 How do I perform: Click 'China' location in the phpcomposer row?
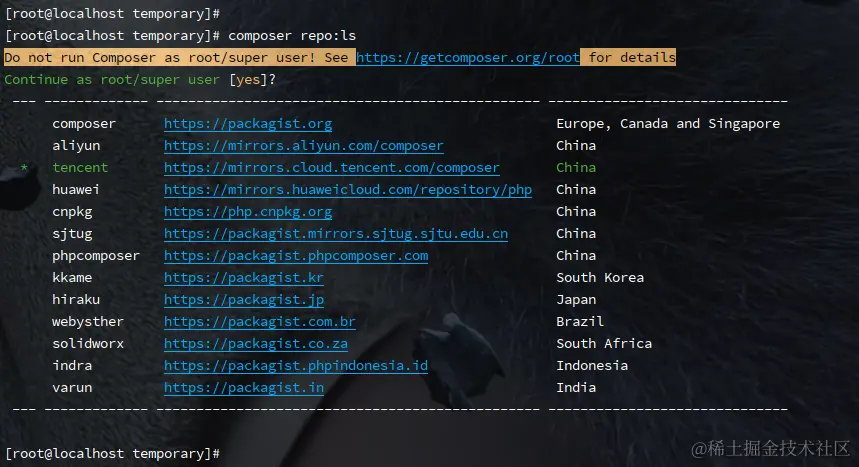pos(576,255)
